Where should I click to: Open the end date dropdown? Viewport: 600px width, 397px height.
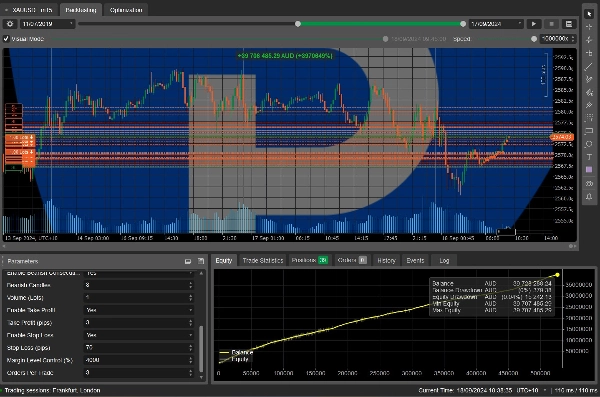coord(496,24)
